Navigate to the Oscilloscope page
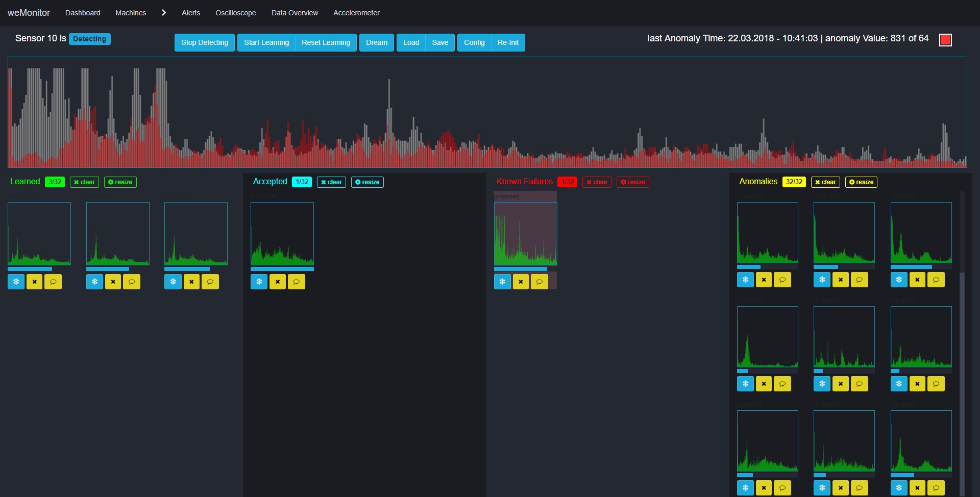Screen dimensions: 980x497 pos(235,13)
